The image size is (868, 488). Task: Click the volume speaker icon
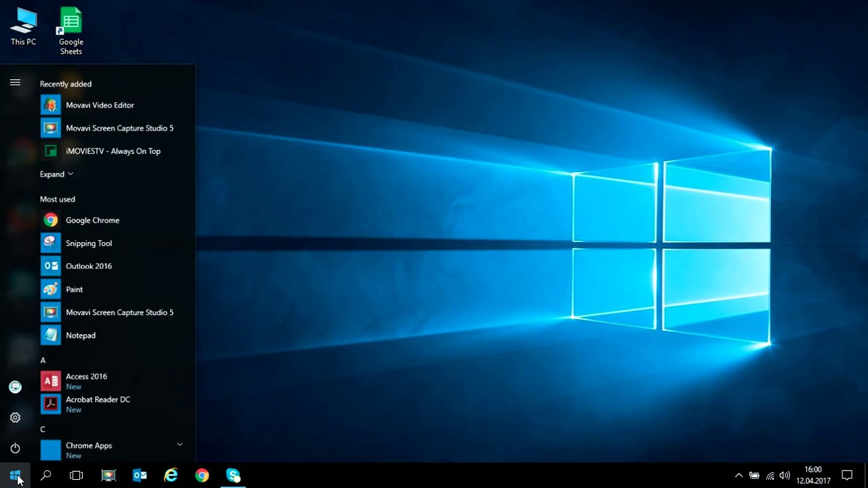coord(785,475)
